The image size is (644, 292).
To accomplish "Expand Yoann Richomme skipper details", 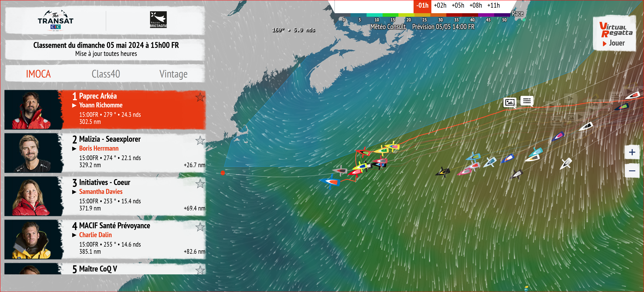I will pos(74,105).
